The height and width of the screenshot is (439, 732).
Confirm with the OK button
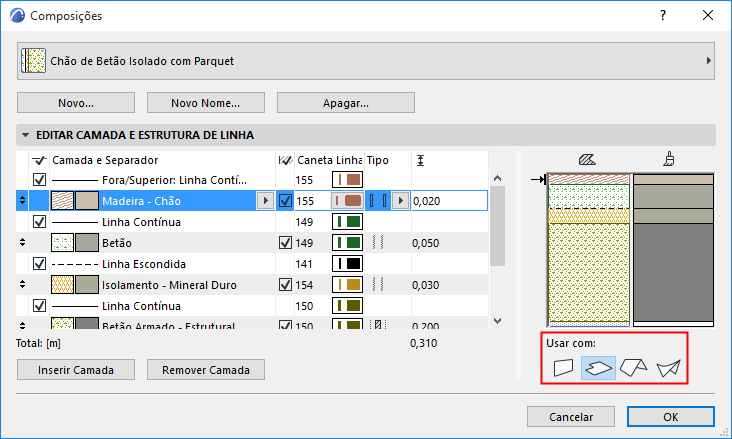pos(671,417)
